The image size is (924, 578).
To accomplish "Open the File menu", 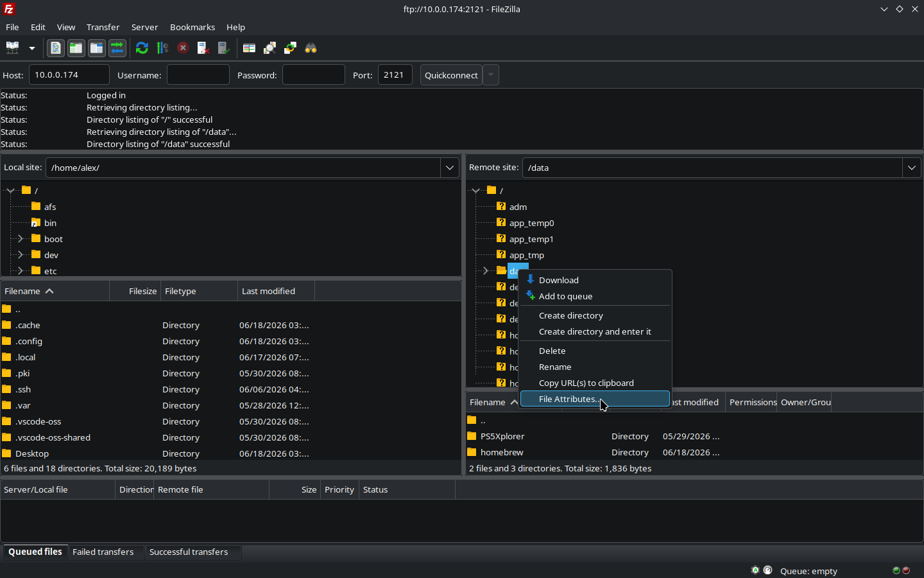I will pyautogui.click(x=12, y=27).
